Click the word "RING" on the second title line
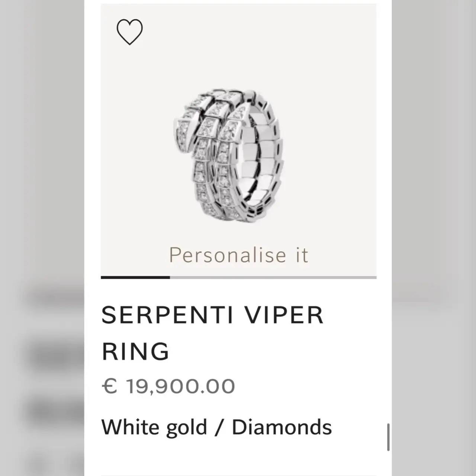 135,351
